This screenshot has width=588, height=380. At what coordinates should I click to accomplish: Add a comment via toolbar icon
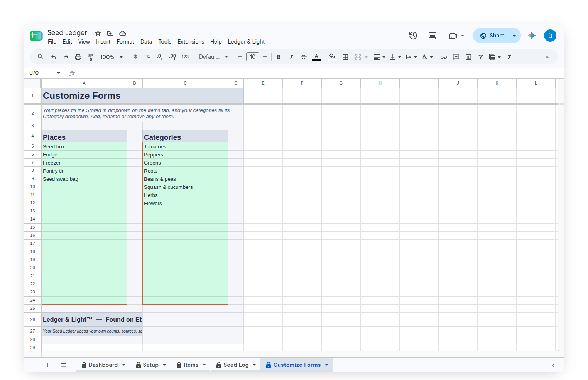point(456,57)
